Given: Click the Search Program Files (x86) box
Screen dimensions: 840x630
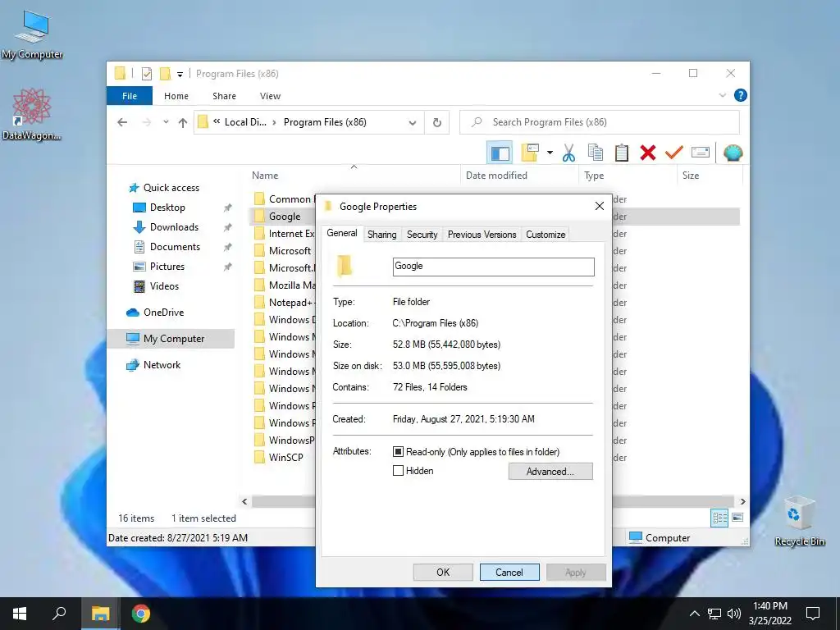Looking at the screenshot, I should [600, 122].
